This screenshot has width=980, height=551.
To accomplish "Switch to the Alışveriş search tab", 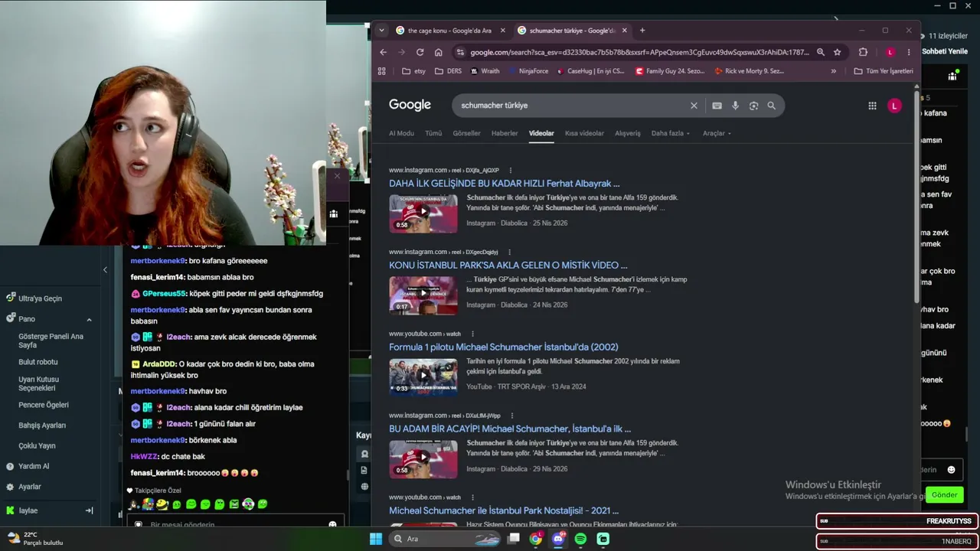I will click(628, 133).
